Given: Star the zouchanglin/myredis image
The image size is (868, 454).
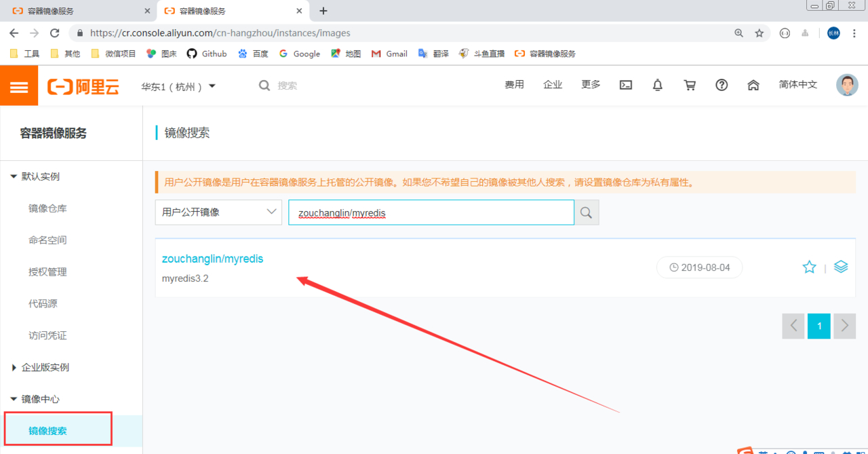Looking at the screenshot, I should tap(809, 267).
